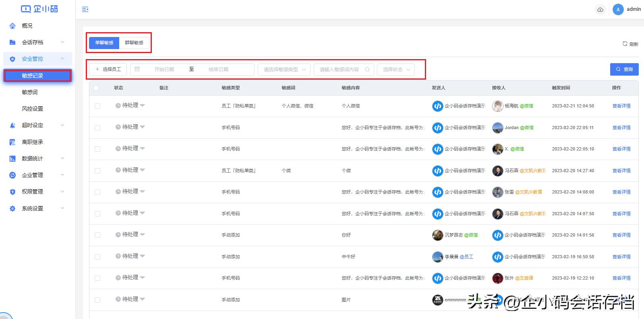This screenshot has width=644, height=319.
Task: Switch to the 群聊敏感 tab
Action: (x=134, y=43)
